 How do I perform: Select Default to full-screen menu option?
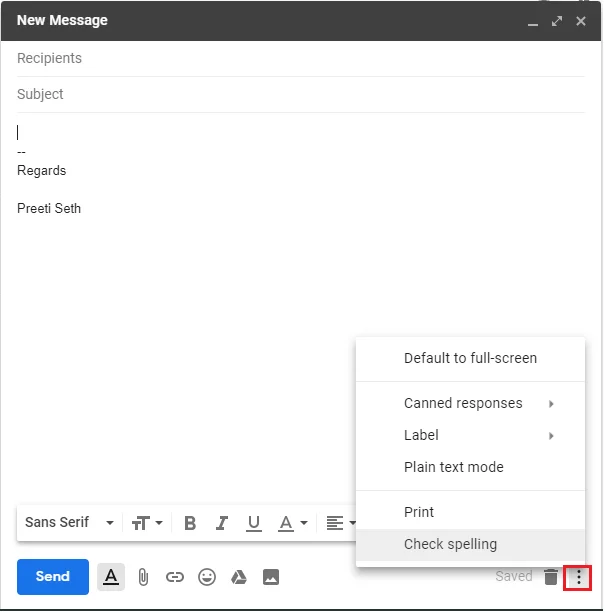click(470, 358)
